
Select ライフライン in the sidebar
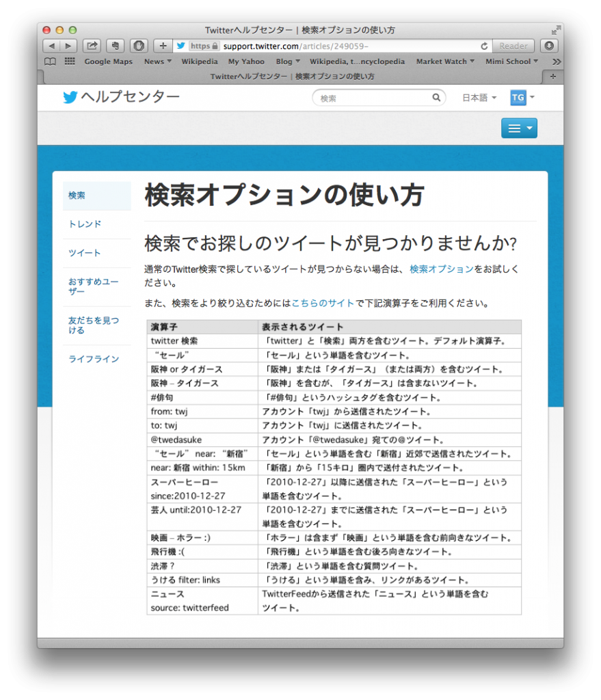tap(97, 359)
